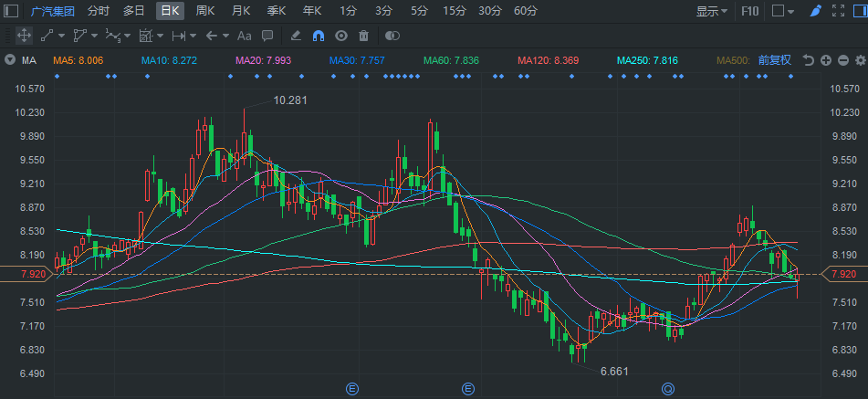This screenshot has width=868, height=399.
Task: Click the 广汽集团 stock name link
Action: point(53,11)
